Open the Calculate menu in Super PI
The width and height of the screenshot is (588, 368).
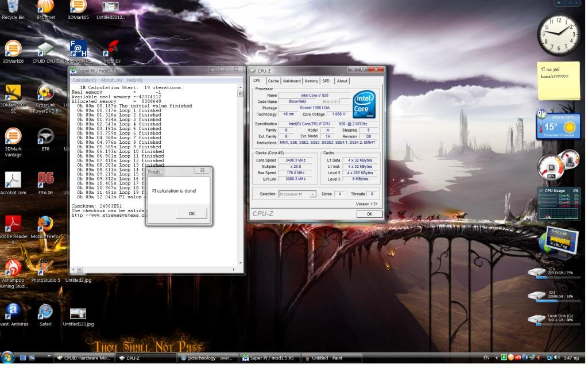[x=84, y=80]
